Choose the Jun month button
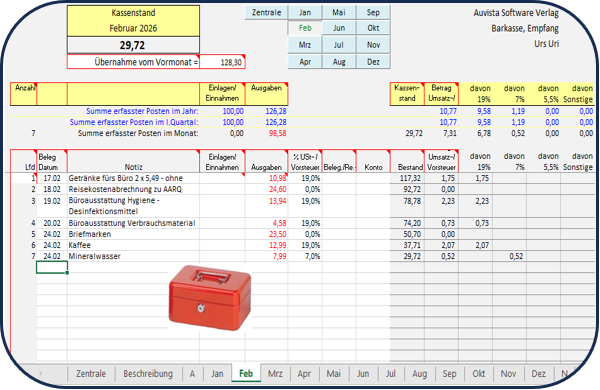This screenshot has width=600, height=390. click(x=339, y=28)
